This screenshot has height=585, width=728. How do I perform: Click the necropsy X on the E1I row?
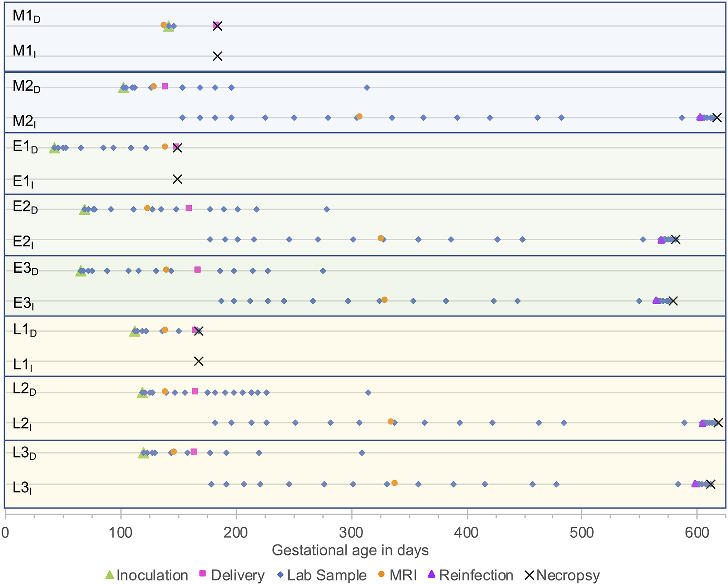[x=178, y=179]
